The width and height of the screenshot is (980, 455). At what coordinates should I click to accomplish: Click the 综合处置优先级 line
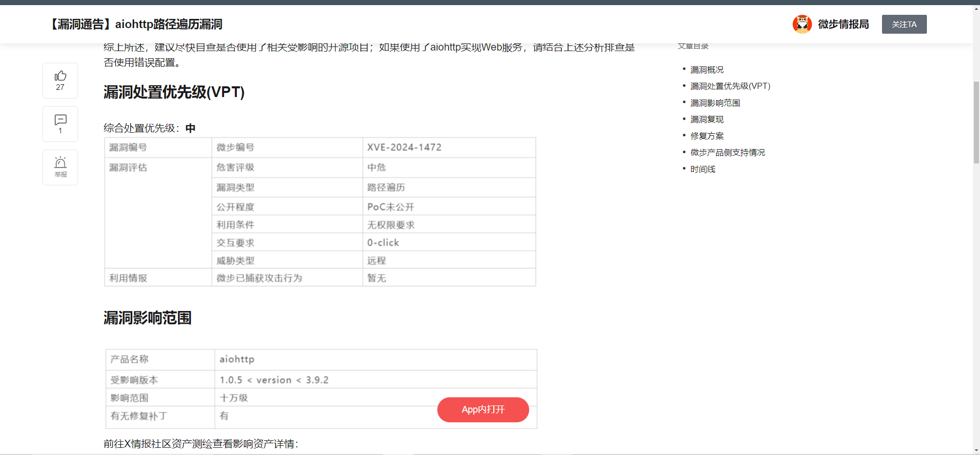click(x=150, y=128)
